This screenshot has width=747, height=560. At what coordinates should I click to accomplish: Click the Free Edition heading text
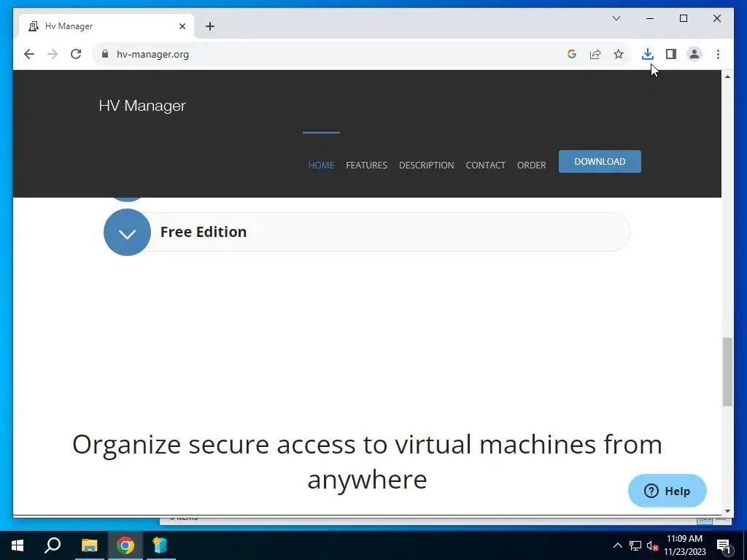pos(204,232)
